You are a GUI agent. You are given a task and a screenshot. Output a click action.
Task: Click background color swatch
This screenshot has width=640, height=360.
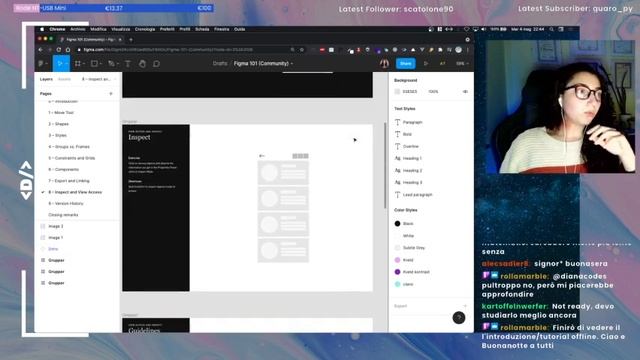pyautogui.click(x=397, y=92)
